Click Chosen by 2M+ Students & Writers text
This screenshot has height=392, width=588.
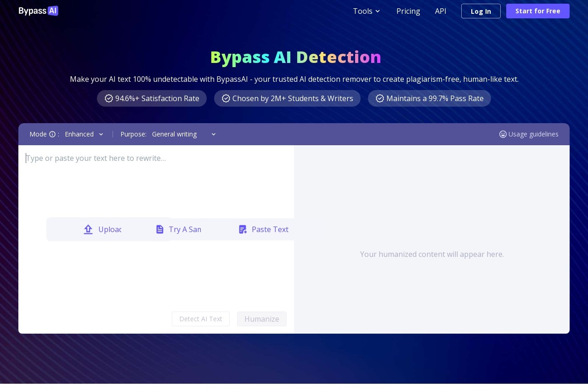293,98
